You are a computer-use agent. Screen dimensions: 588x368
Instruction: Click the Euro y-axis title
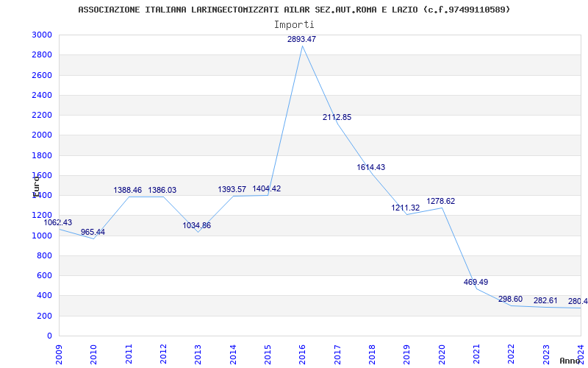coord(36,187)
